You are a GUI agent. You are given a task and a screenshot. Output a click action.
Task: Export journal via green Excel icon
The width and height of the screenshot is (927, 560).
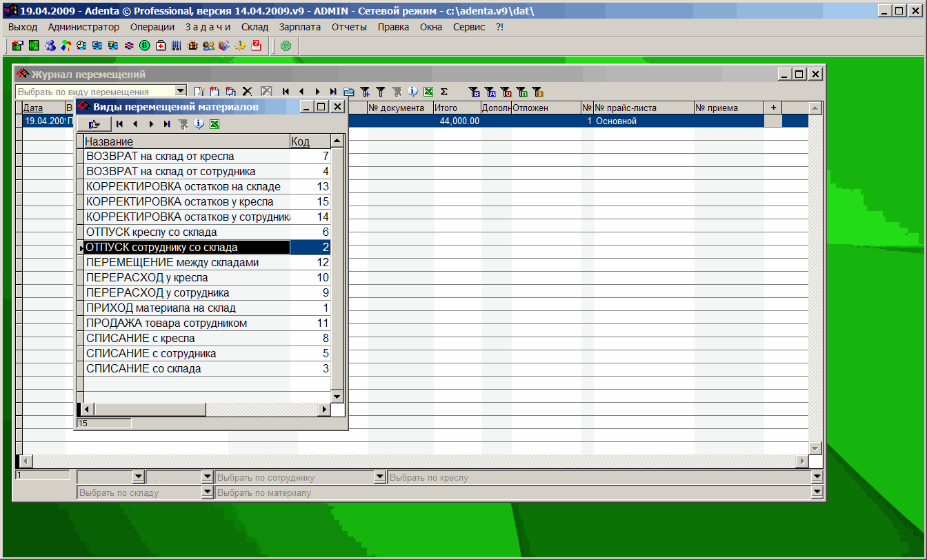click(x=428, y=91)
